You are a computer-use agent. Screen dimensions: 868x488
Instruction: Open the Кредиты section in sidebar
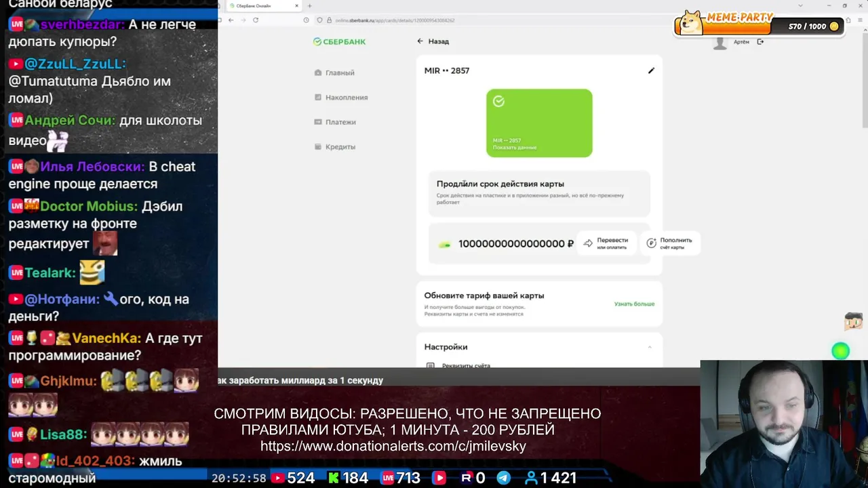pos(335,146)
